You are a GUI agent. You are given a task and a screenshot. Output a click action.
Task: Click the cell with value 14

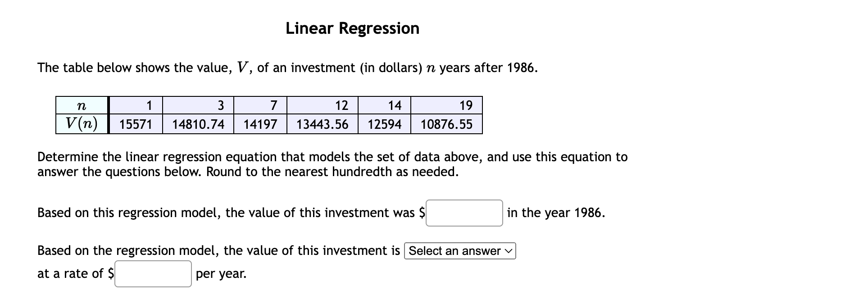click(383, 105)
